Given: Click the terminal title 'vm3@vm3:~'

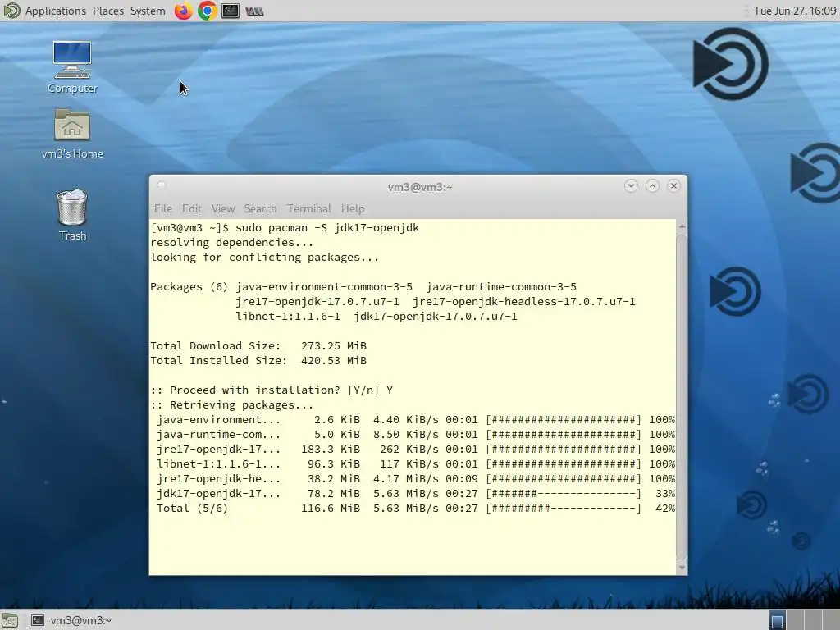Looking at the screenshot, I should (420, 187).
